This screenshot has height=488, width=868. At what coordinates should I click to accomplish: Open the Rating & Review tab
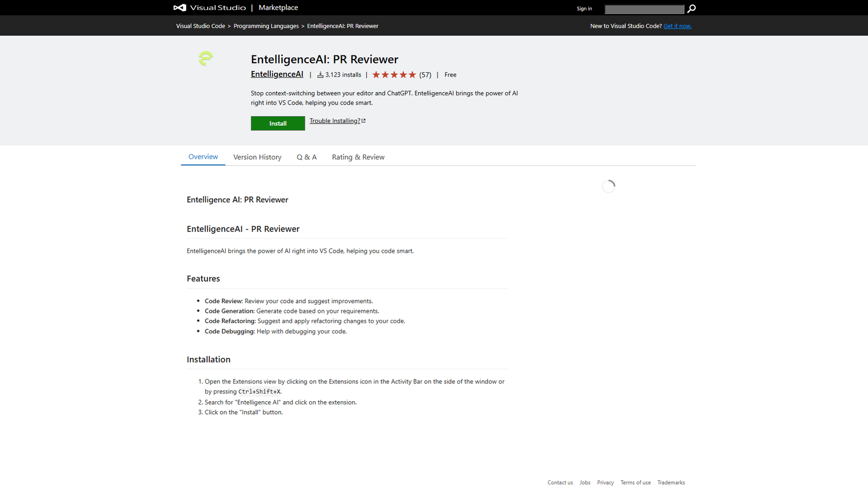click(358, 157)
